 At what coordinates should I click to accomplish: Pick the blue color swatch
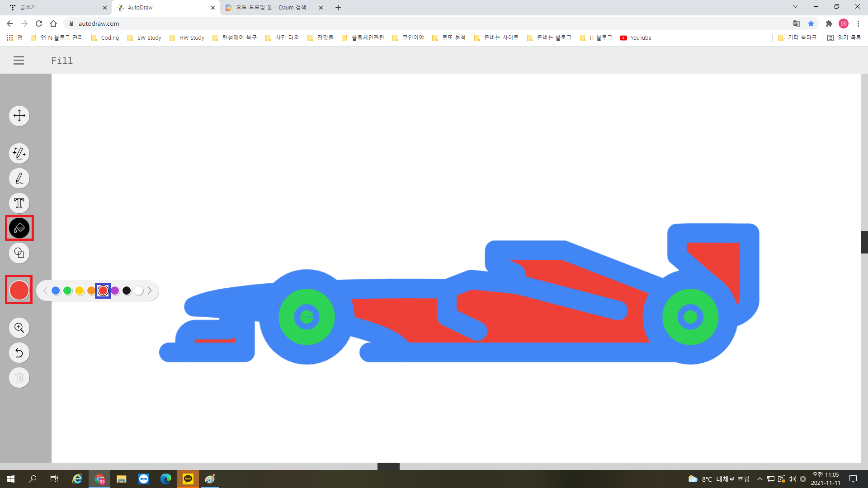coord(56,291)
